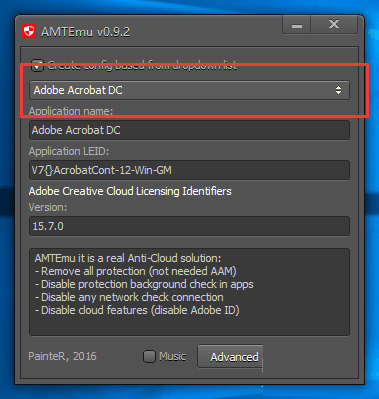
Task: Click into the Application LEID field
Action: point(189,170)
